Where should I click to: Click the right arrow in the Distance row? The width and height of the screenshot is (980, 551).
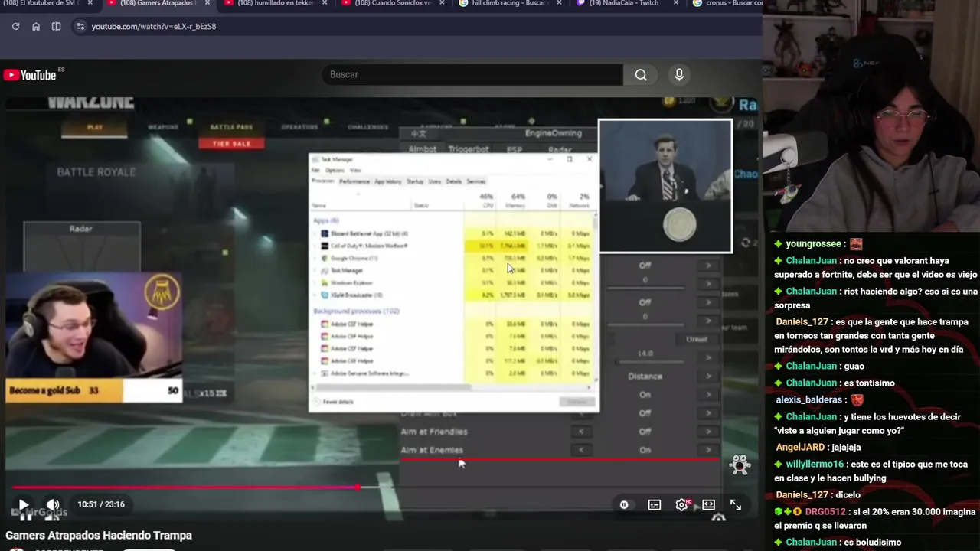[x=708, y=376]
